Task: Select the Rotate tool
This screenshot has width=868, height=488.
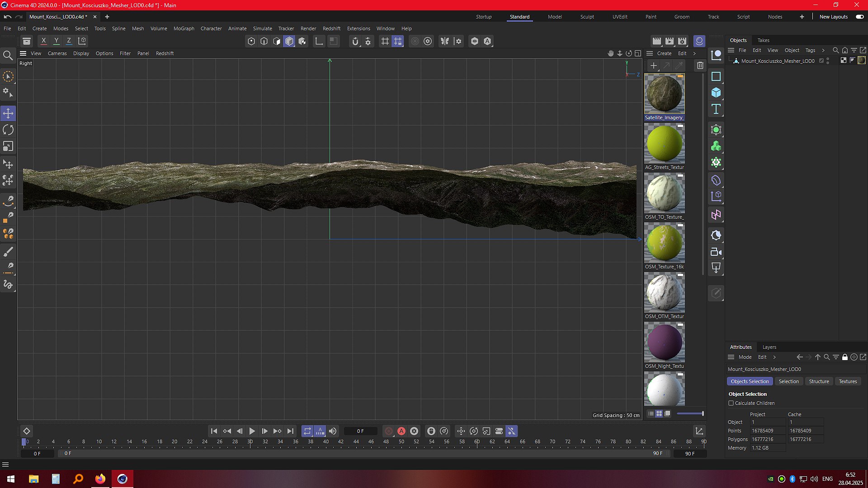Action: (8, 130)
